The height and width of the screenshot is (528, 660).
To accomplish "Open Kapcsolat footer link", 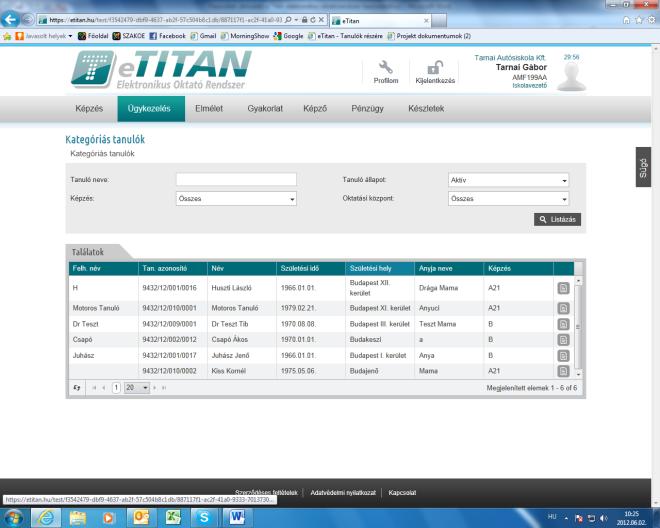I will tap(402, 492).
